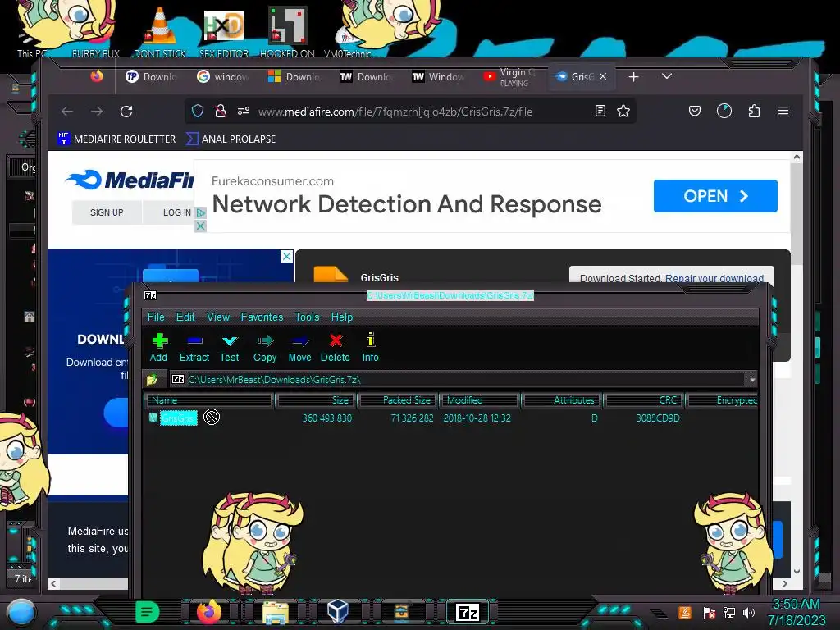The width and height of the screenshot is (840, 630).
Task: Close the GrisGris MediaFire tab
Action: coord(603,76)
